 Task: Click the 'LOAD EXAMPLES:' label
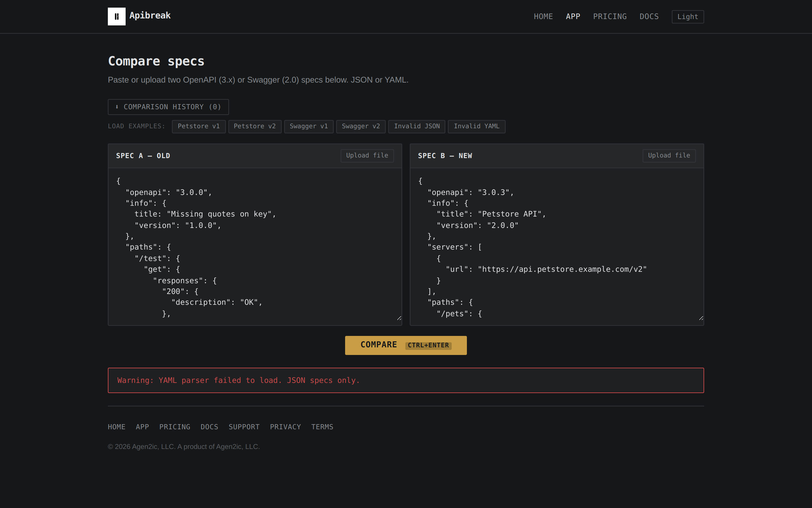136,126
